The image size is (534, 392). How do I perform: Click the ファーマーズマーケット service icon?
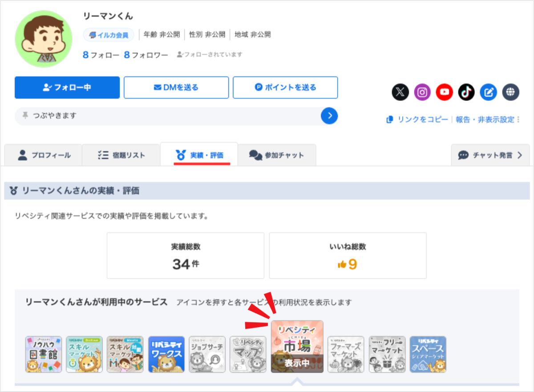346,354
